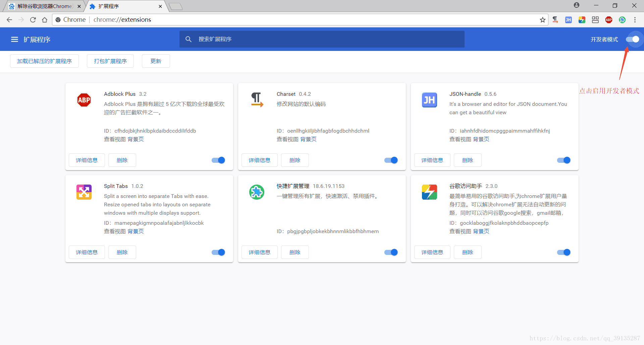644x345 pixels.
Task: Open 详细信息 for Split Tabs
Action: click(87, 252)
